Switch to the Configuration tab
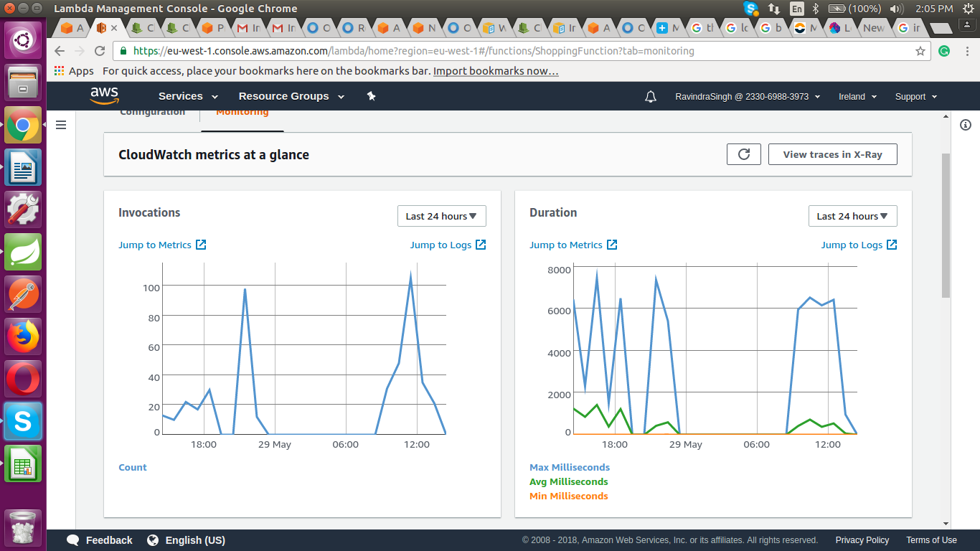 [x=152, y=113]
